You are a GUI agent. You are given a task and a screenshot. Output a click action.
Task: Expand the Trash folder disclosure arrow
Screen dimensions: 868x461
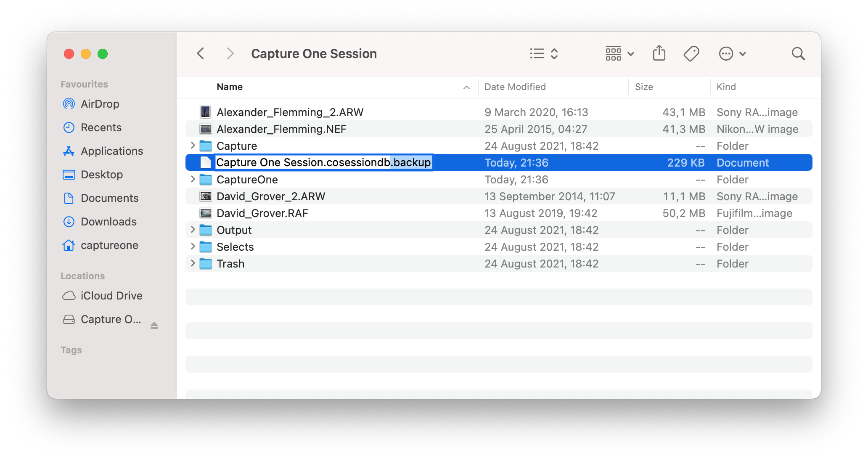[x=193, y=263]
